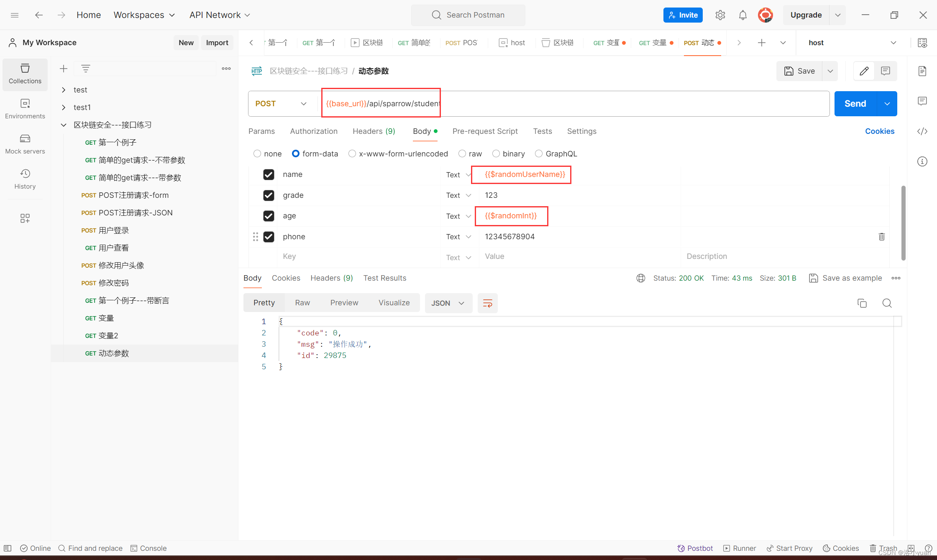Open Collections in the sidebar
The height and width of the screenshot is (560, 937).
tap(25, 74)
